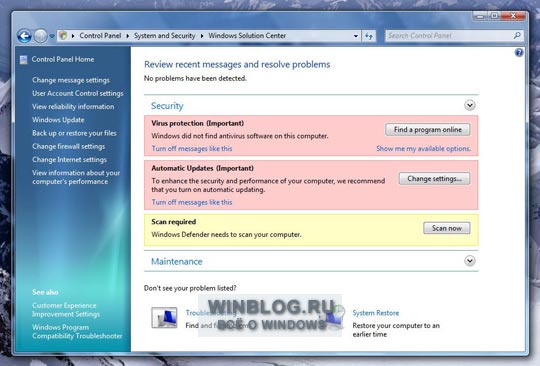This screenshot has width=540, height=366.
Task: View information about your computer's performance
Action: 76,177
